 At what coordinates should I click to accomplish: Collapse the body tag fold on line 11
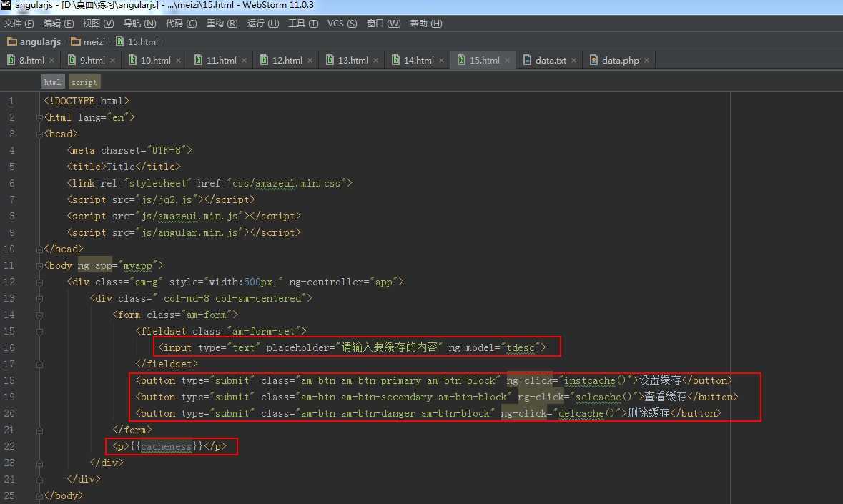(39, 265)
